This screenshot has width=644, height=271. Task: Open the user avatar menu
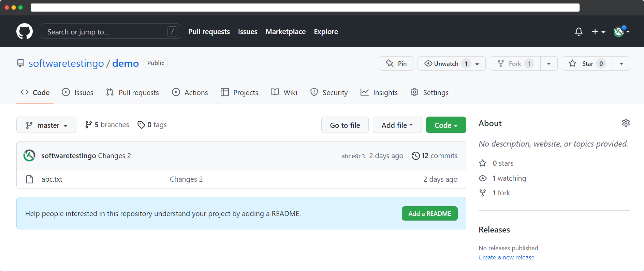(621, 31)
